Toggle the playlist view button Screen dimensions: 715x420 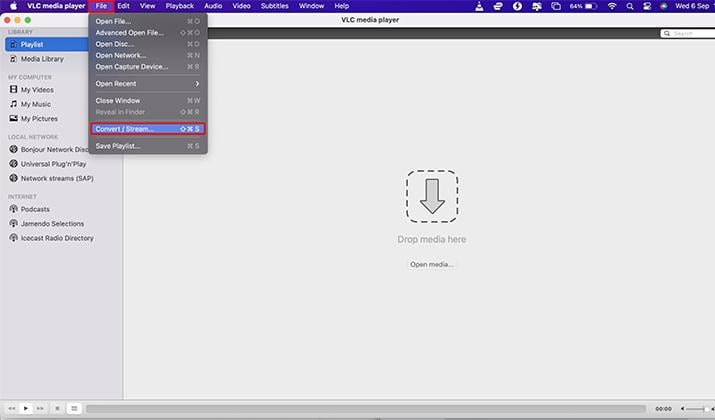(x=74, y=409)
